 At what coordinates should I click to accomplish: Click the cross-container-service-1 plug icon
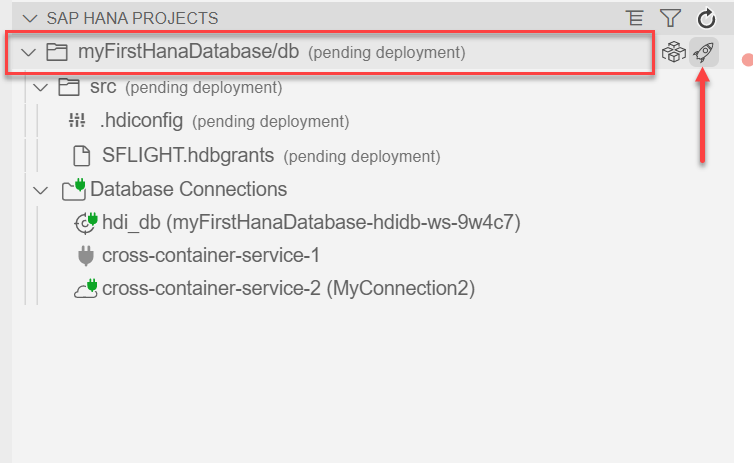85,256
